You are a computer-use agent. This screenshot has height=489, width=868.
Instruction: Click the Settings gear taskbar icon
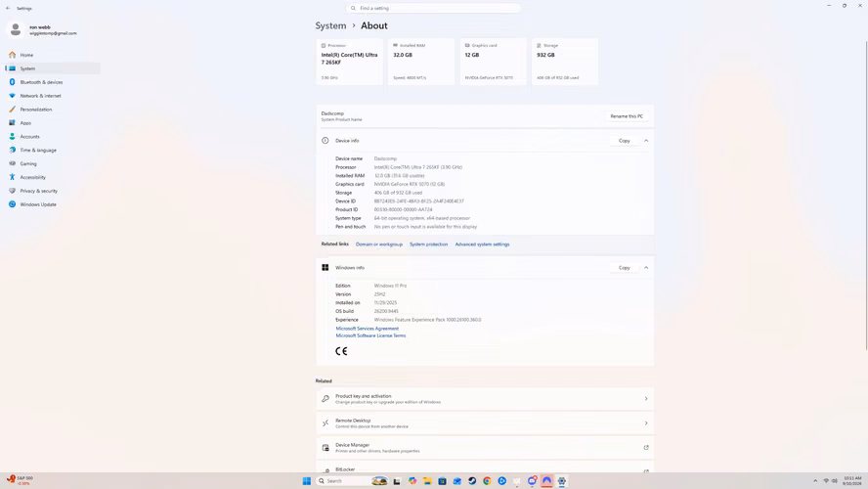(562, 481)
